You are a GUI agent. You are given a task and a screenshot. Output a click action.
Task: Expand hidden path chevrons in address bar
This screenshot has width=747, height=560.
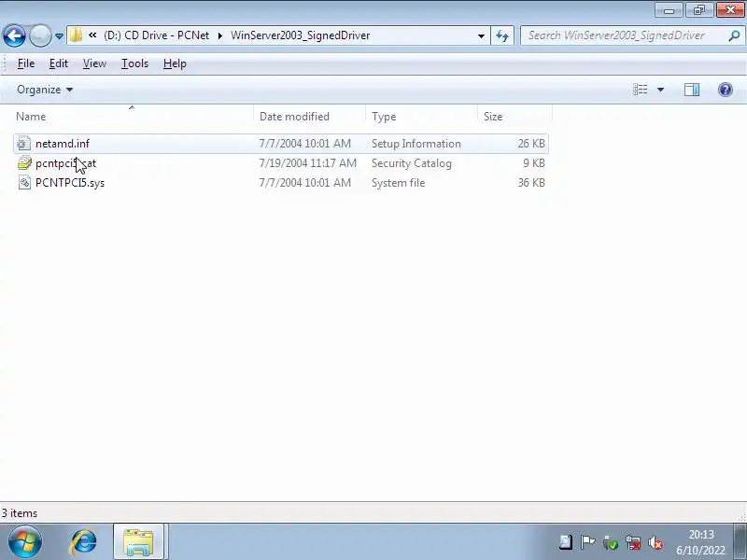[92, 35]
